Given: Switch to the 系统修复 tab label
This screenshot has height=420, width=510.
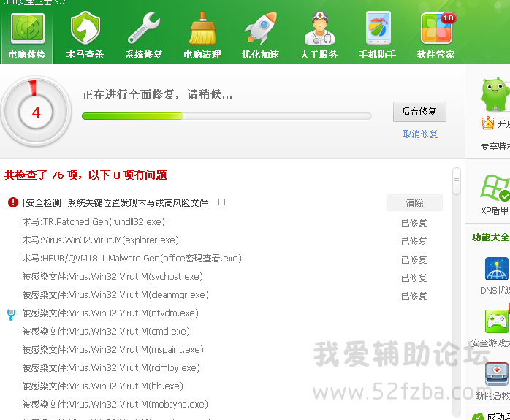Looking at the screenshot, I should (x=144, y=54).
